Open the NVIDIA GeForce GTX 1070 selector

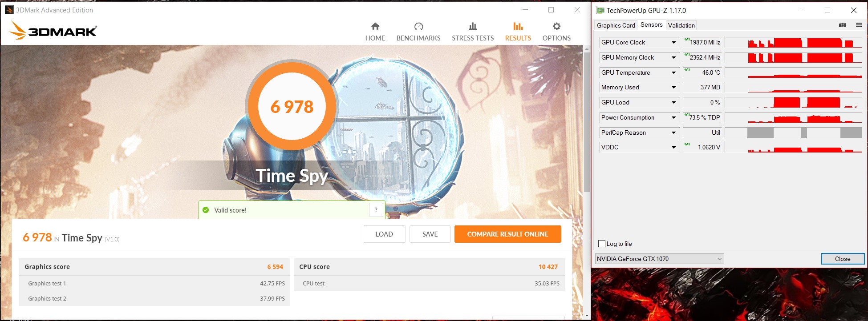pos(659,259)
